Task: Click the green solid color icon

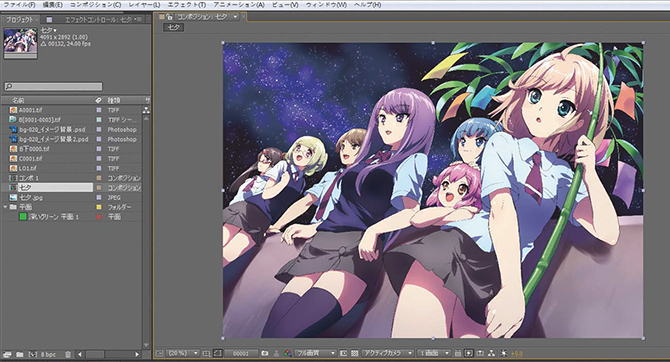Action: (x=23, y=217)
